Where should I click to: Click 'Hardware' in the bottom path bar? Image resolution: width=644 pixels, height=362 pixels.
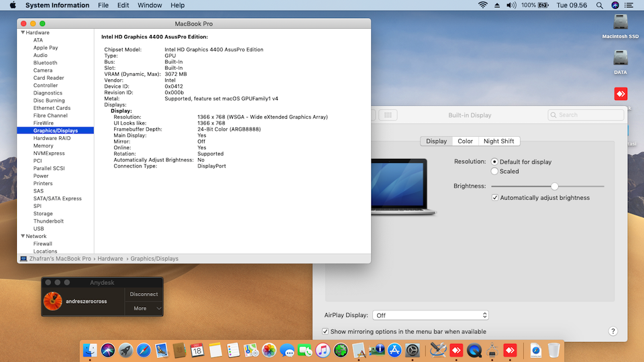(x=110, y=259)
